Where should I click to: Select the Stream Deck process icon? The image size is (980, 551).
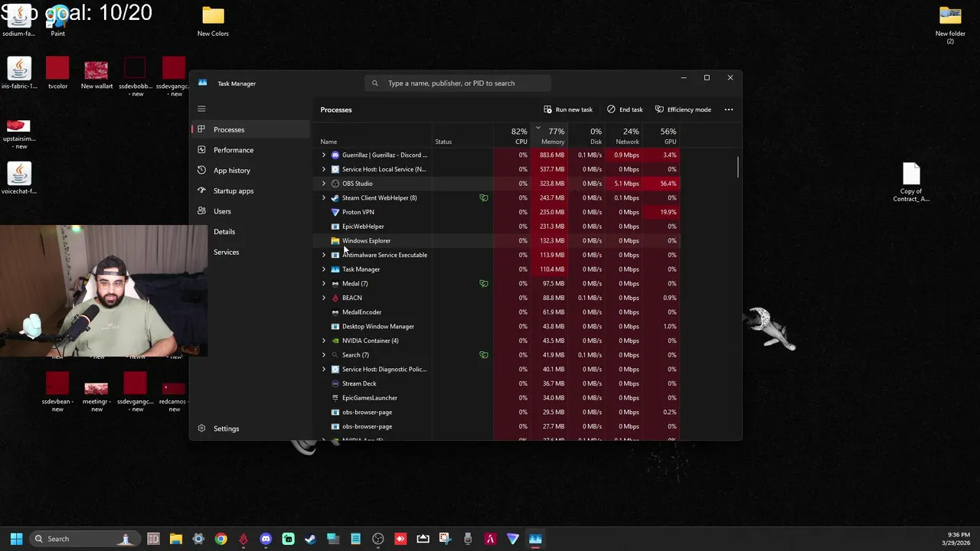click(x=335, y=383)
